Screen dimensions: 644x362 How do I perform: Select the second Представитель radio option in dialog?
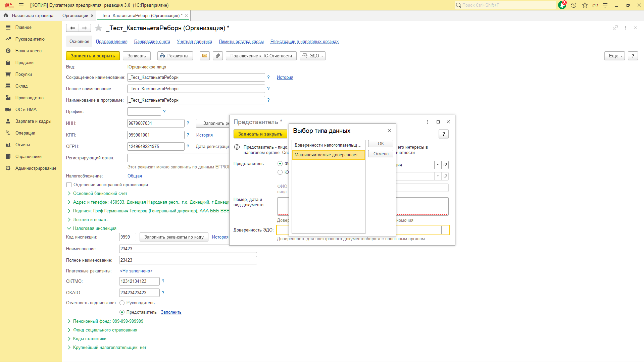(280, 172)
